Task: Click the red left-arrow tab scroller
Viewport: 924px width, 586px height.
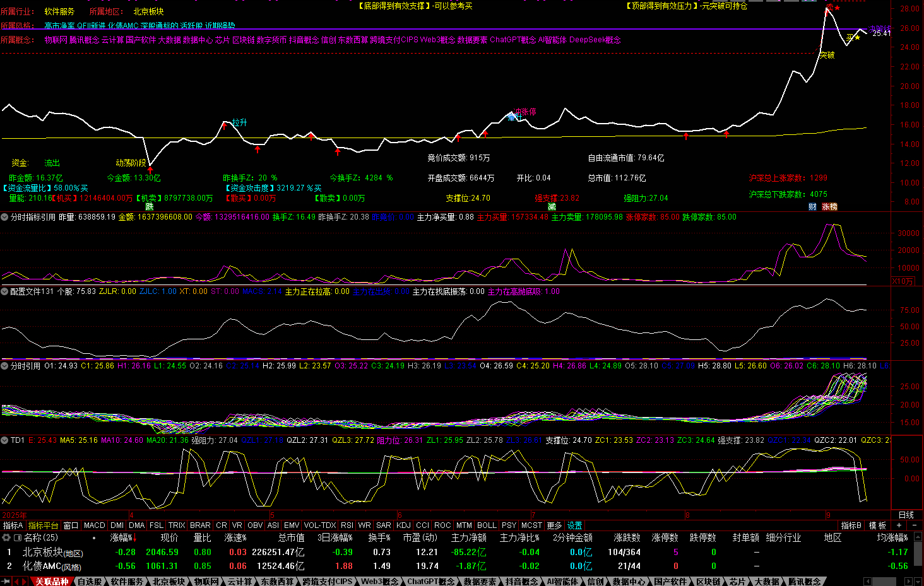Action: click(16, 582)
